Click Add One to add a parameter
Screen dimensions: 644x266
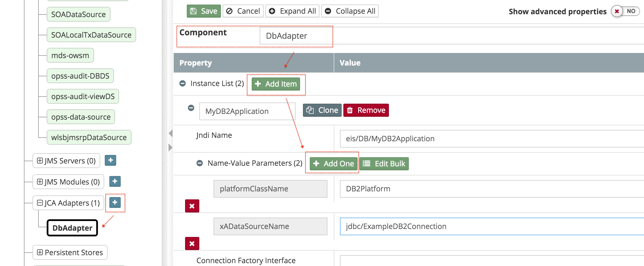click(x=333, y=164)
